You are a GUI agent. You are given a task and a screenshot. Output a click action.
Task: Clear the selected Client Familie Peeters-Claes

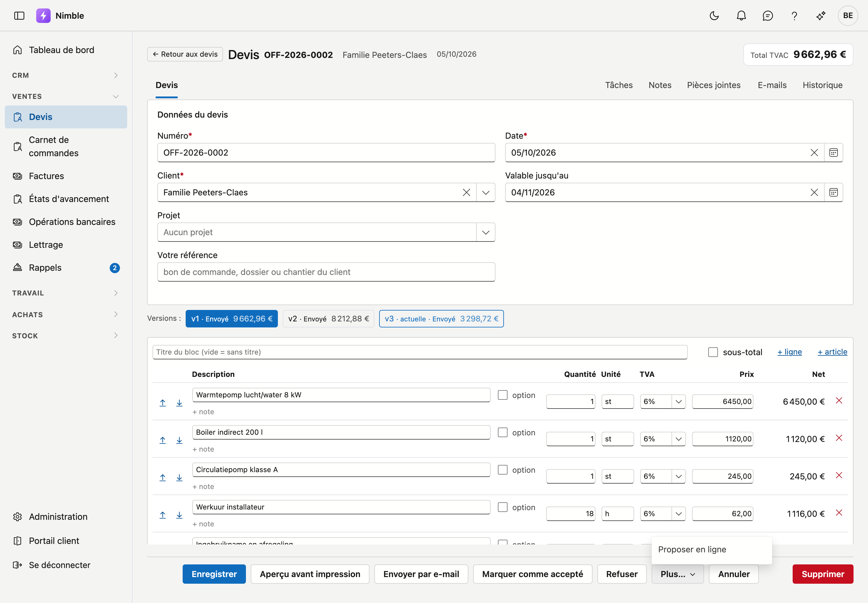[x=467, y=192]
